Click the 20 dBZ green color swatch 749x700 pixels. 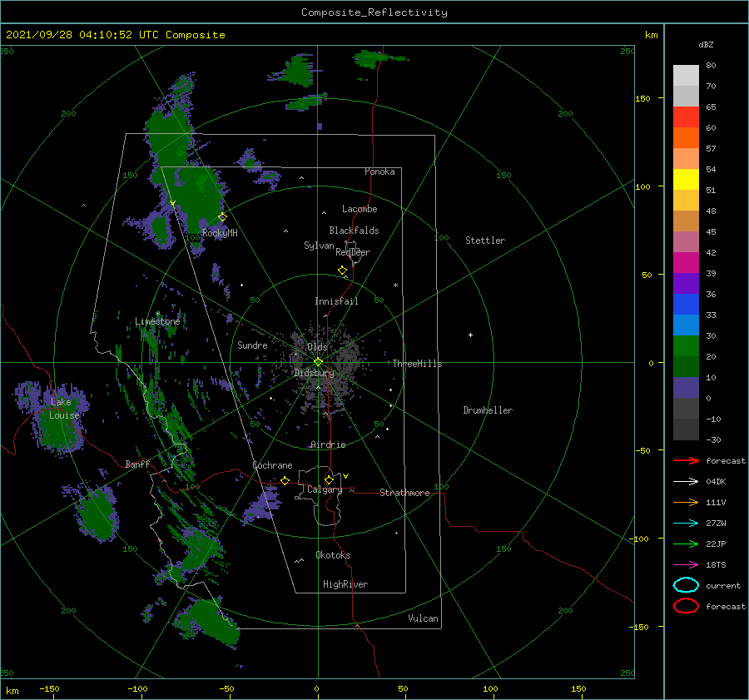686,366
